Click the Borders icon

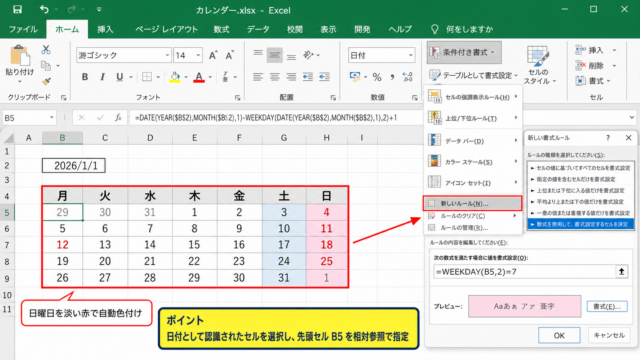pos(147,77)
